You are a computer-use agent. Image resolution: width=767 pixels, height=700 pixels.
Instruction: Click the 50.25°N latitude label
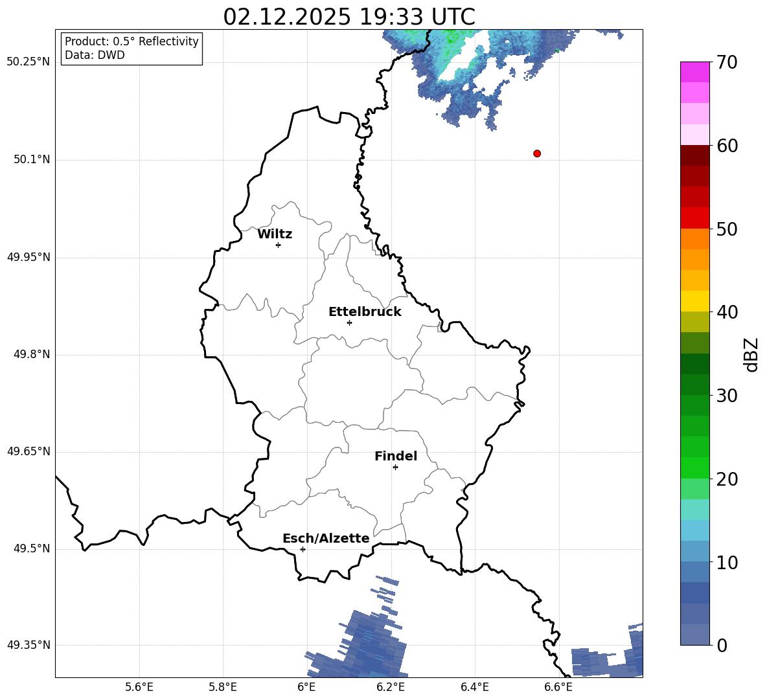pyautogui.click(x=29, y=62)
